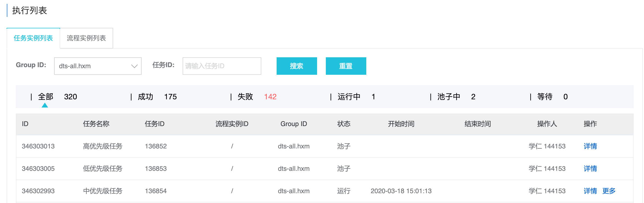Screen dimensions: 644x203
Task: Open 详情 for 中优先级任务 row
Action: point(590,191)
